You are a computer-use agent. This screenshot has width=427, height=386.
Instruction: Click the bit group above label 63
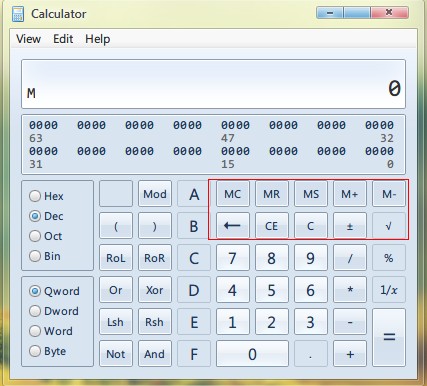(x=43, y=125)
